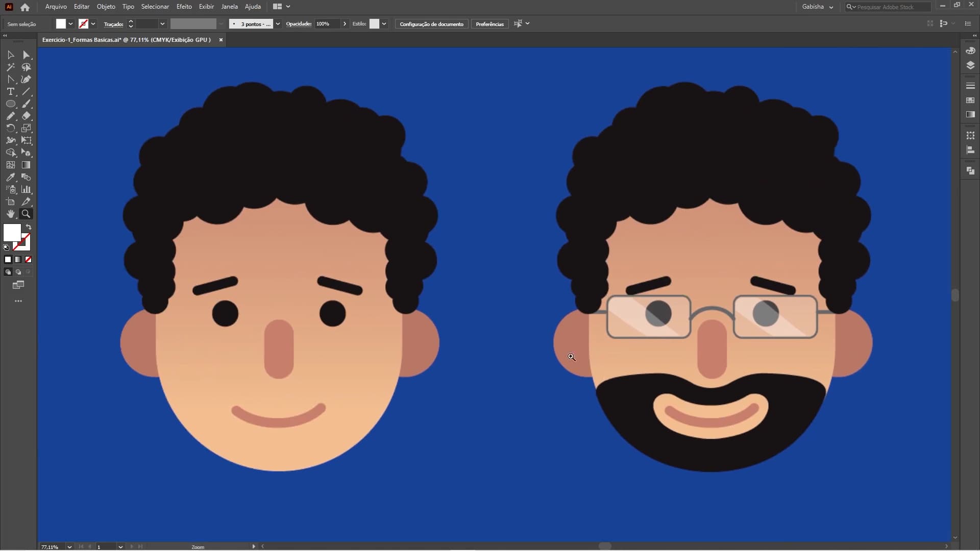This screenshot has width=980, height=551.
Task: Select the Eraser tool
Action: [x=26, y=116]
